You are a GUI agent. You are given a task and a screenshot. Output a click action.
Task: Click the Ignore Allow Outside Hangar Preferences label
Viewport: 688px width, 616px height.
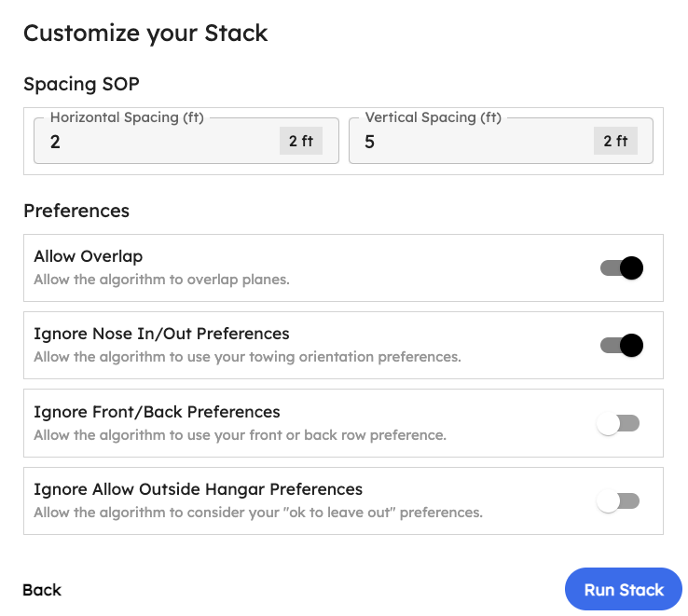click(198, 489)
